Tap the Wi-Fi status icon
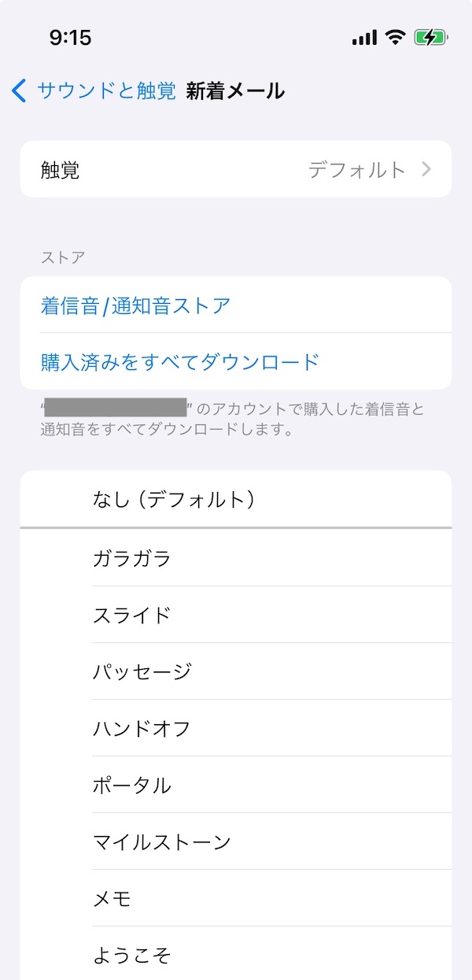472x980 pixels. (395, 37)
